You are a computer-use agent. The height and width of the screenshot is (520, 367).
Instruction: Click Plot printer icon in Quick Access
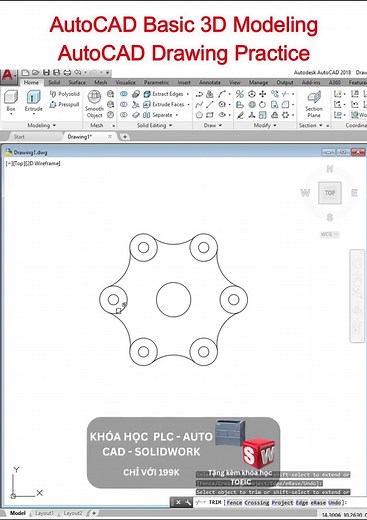(x=67, y=72)
